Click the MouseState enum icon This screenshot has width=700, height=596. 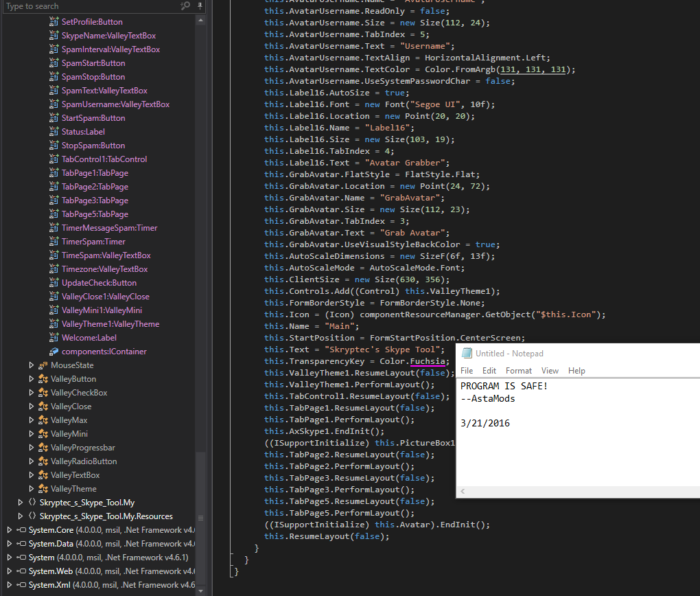point(43,365)
